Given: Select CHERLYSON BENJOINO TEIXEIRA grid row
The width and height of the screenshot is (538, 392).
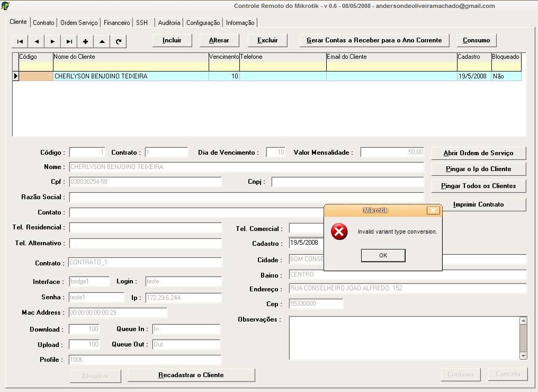Looking at the screenshot, I should [267, 76].
